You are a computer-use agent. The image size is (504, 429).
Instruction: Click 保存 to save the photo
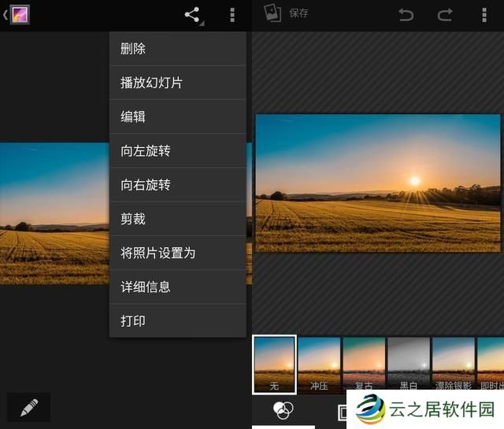click(x=287, y=13)
